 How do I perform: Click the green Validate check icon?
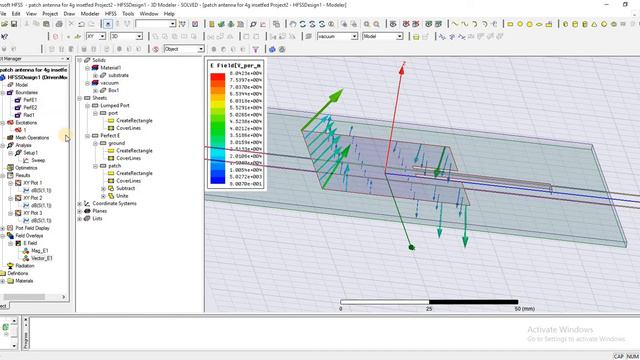point(222,24)
